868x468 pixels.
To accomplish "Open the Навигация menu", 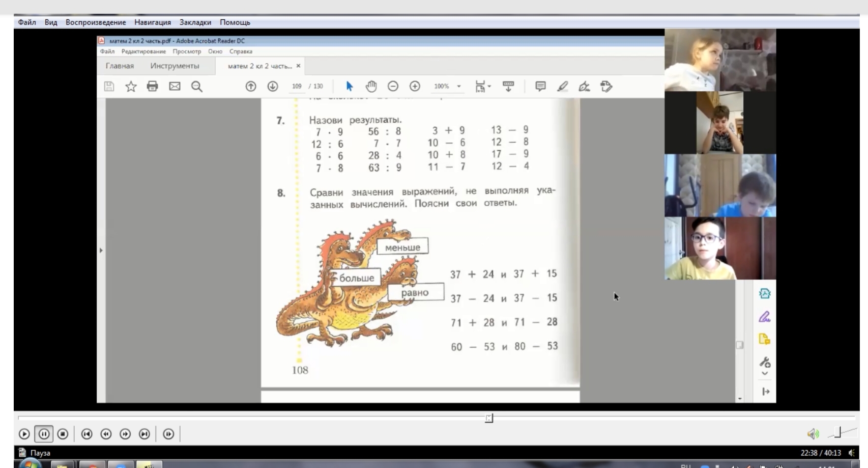I will [x=153, y=22].
